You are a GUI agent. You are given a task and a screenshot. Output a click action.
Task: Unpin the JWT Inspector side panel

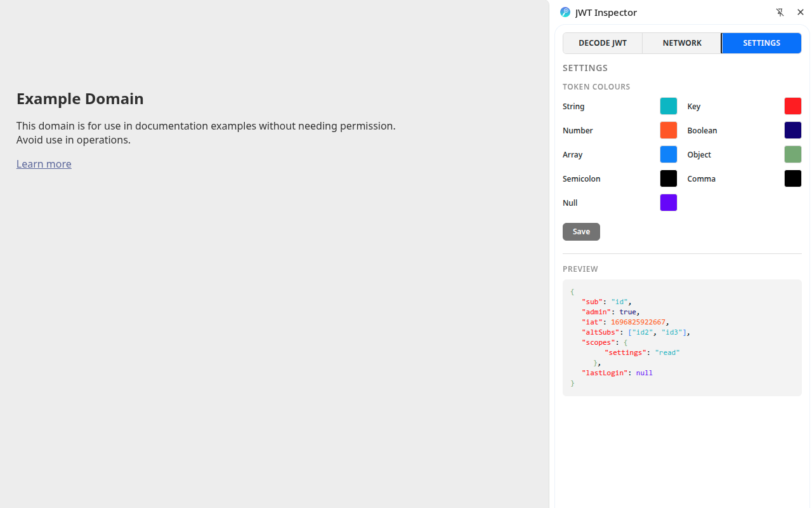pyautogui.click(x=780, y=12)
